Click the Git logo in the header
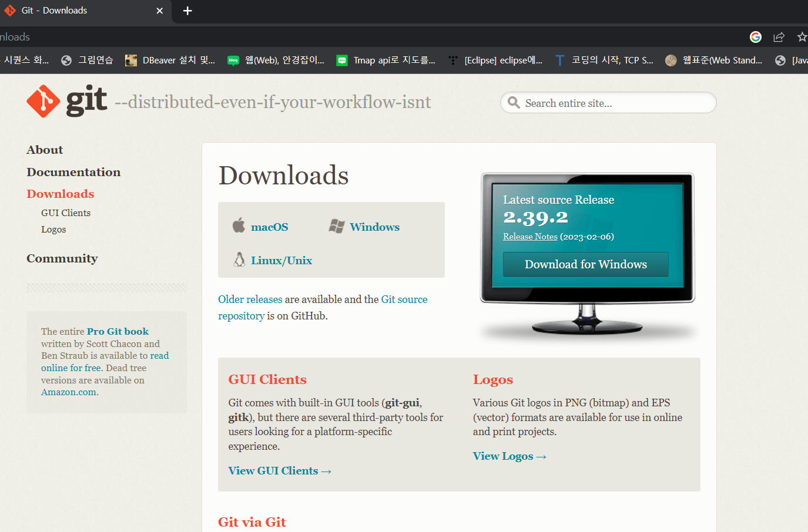This screenshot has width=808, height=532. coord(66,102)
